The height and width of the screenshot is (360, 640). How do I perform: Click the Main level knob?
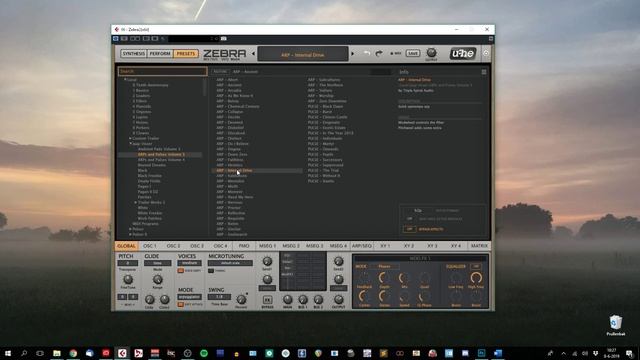pos(287,299)
